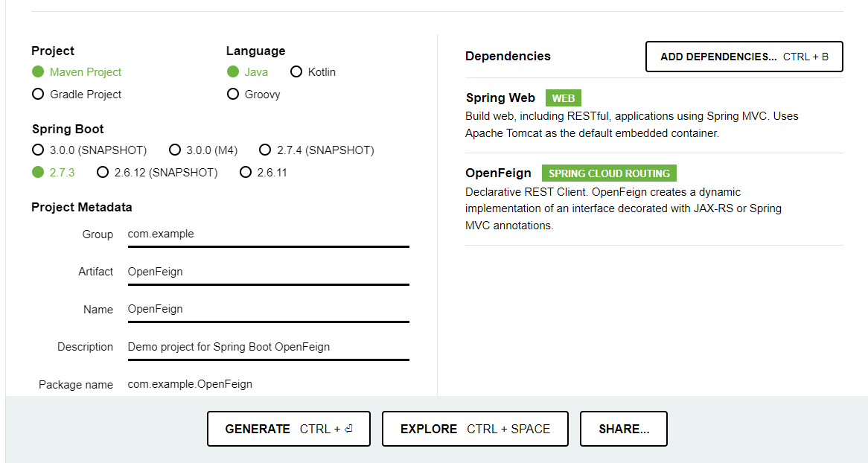Select Spring Boot version 2.6.11
The image size is (868, 463).
[246, 172]
